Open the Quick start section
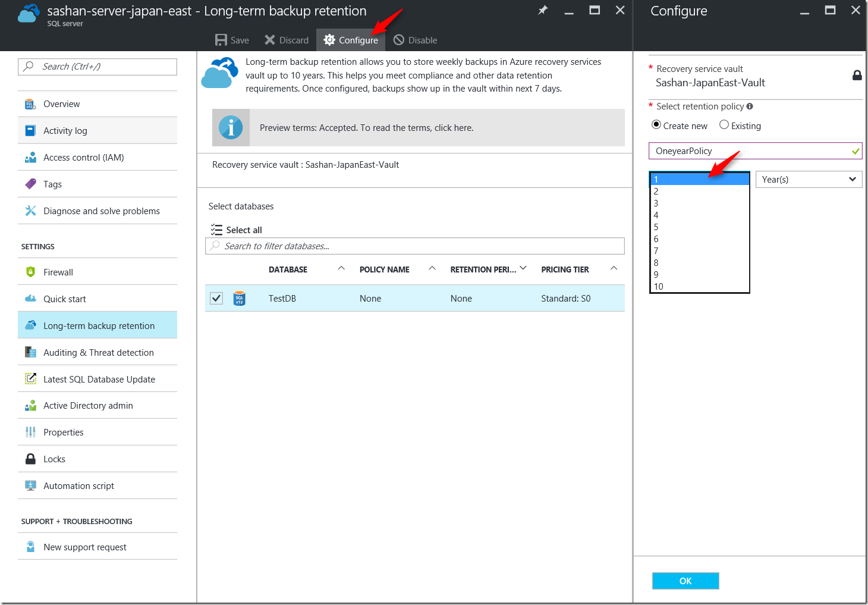The image size is (868, 605). pos(64,299)
